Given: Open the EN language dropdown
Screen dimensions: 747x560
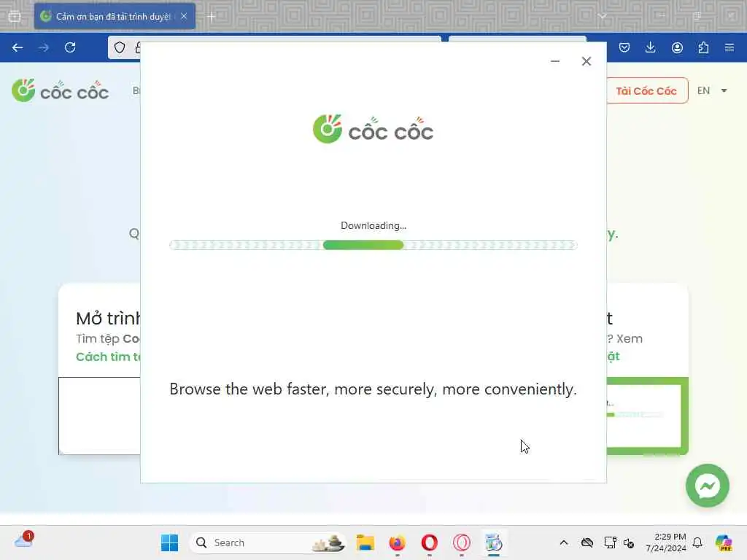Looking at the screenshot, I should tap(712, 90).
